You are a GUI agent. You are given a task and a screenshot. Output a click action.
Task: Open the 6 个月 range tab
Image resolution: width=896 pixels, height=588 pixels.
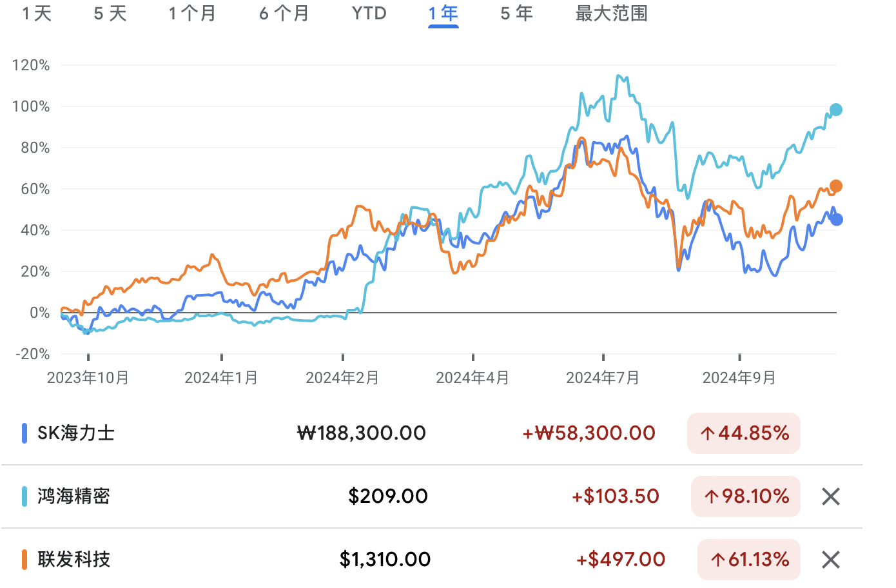click(x=284, y=14)
